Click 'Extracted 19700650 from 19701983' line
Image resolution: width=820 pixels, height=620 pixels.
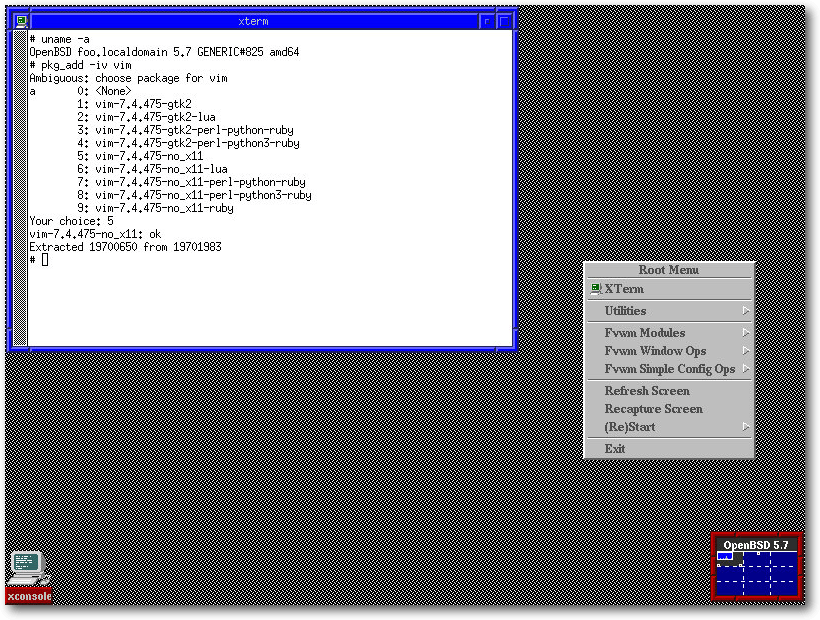pyautogui.click(x=126, y=247)
